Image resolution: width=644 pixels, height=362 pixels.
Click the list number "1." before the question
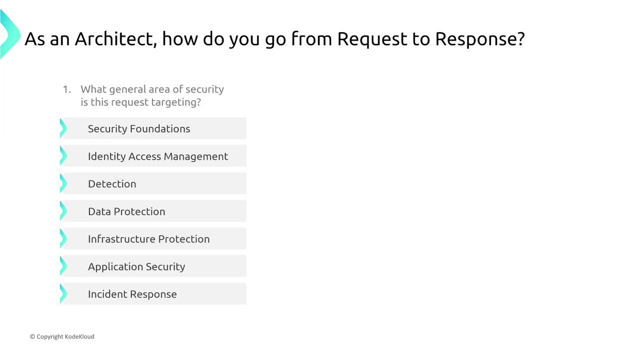pyautogui.click(x=67, y=89)
